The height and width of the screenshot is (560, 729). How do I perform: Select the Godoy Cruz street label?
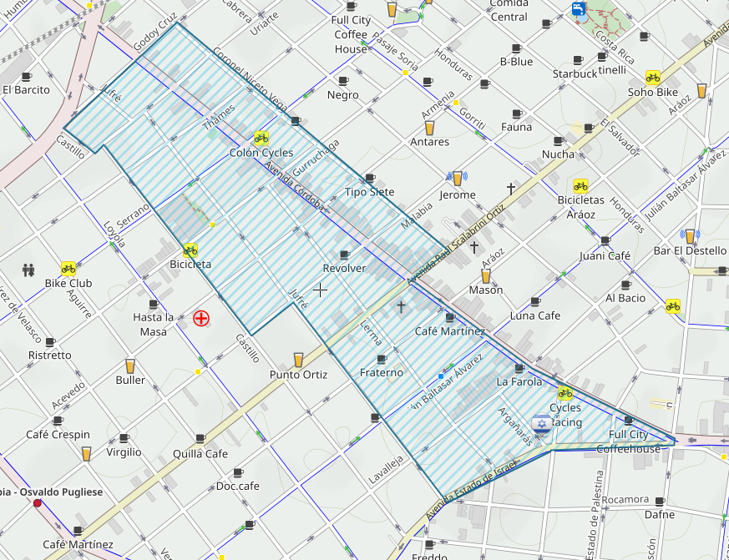[154, 31]
